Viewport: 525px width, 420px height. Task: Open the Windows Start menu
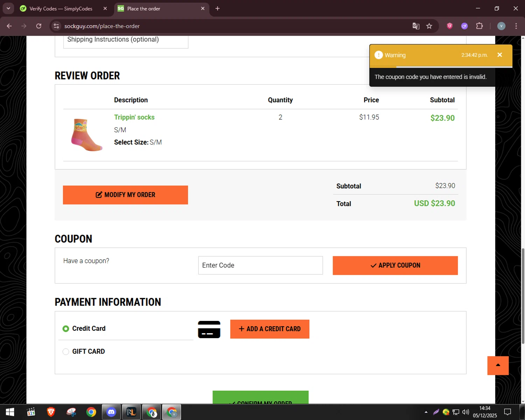coord(10,412)
